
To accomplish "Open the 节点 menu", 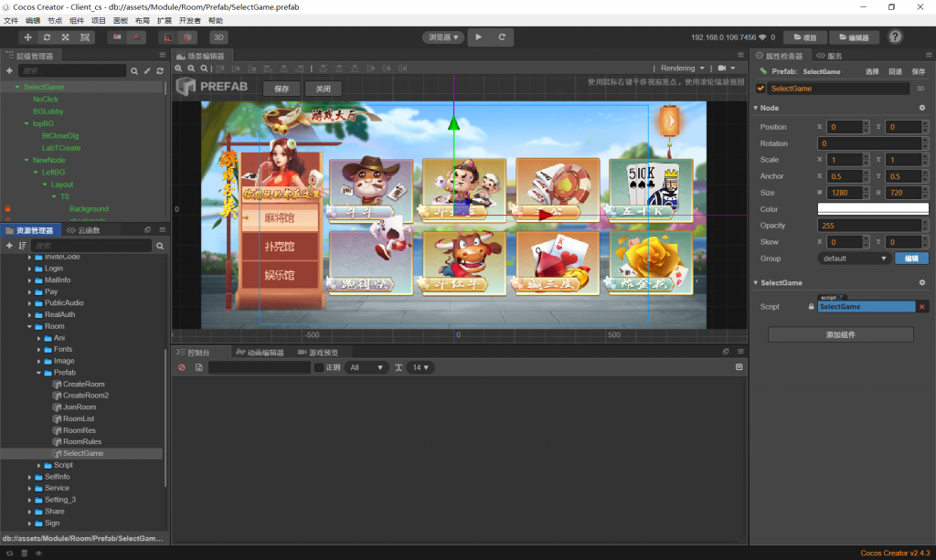I will (x=55, y=20).
